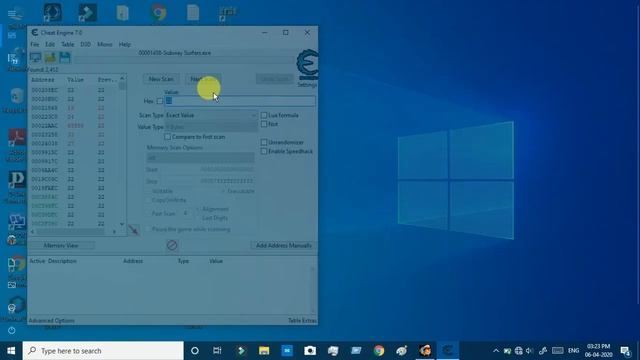Select the Last Digits radio button
Screen dimensions: 640x360
[x=198, y=218]
